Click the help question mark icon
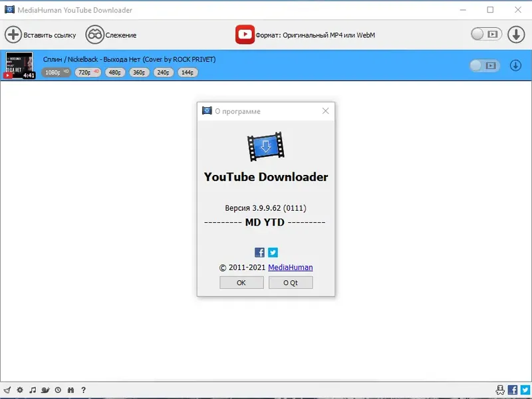The width and height of the screenshot is (532, 399). [x=83, y=390]
